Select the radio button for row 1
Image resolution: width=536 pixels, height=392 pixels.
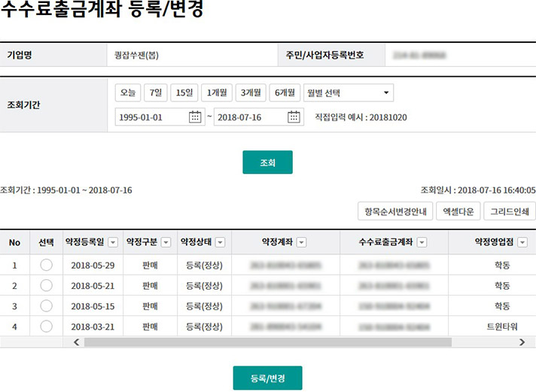pos(46,265)
